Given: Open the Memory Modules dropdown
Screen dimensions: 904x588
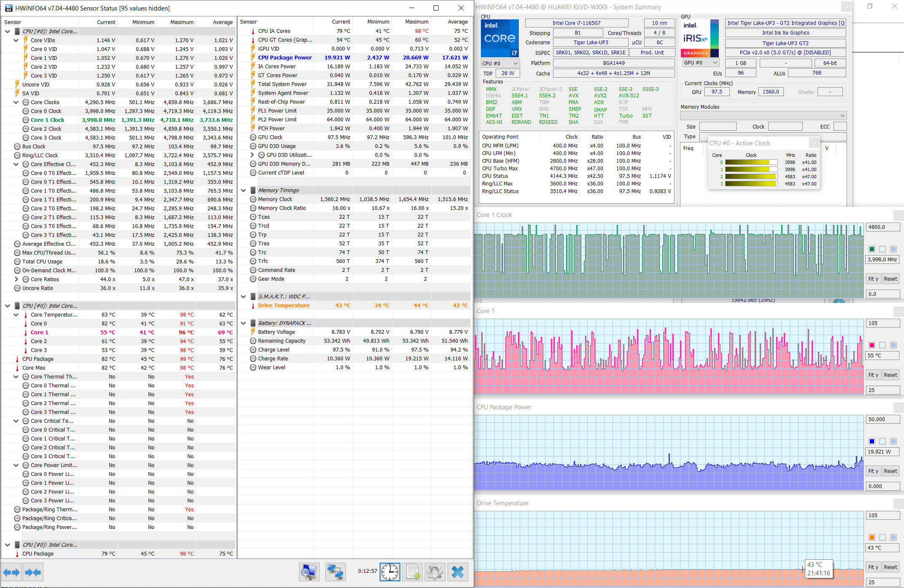Looking at the screenshot, I should point(763,115).
